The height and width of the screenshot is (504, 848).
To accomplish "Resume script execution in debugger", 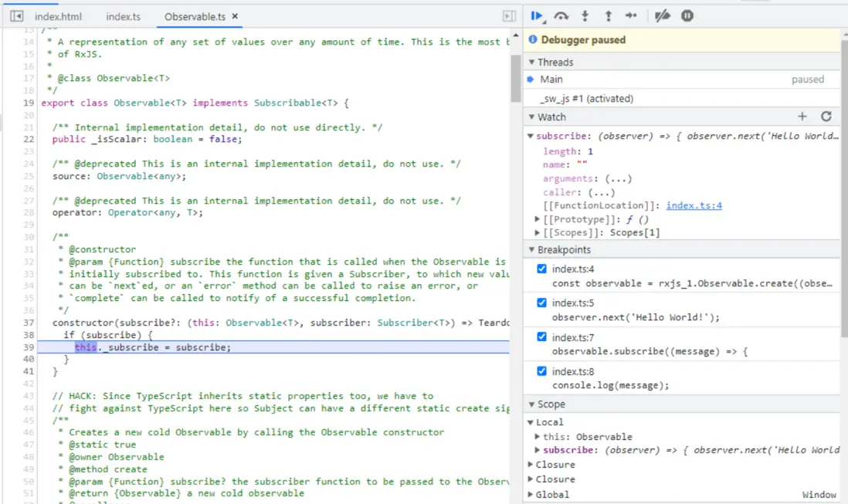I will point(537,15).
